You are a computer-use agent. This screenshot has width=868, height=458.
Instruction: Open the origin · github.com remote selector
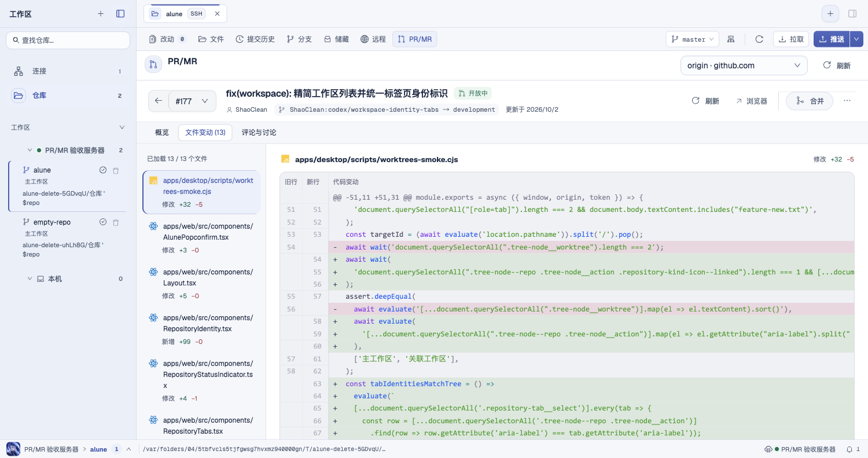coord(744,65)
